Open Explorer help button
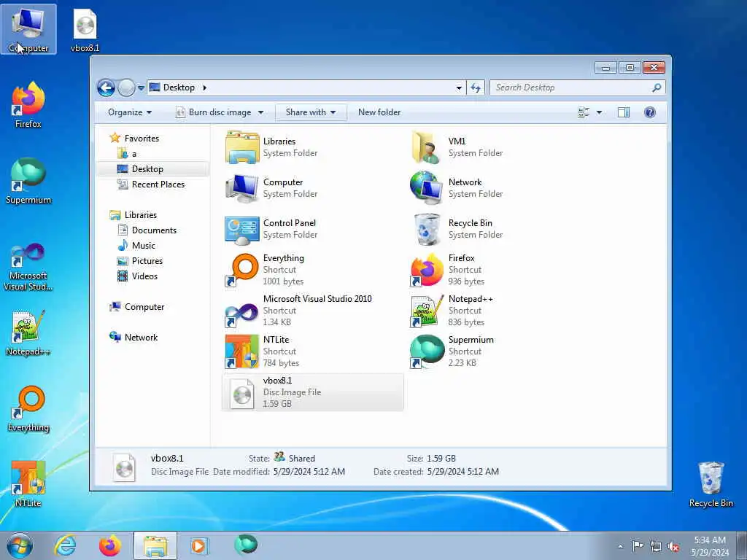 pos(650,112)
